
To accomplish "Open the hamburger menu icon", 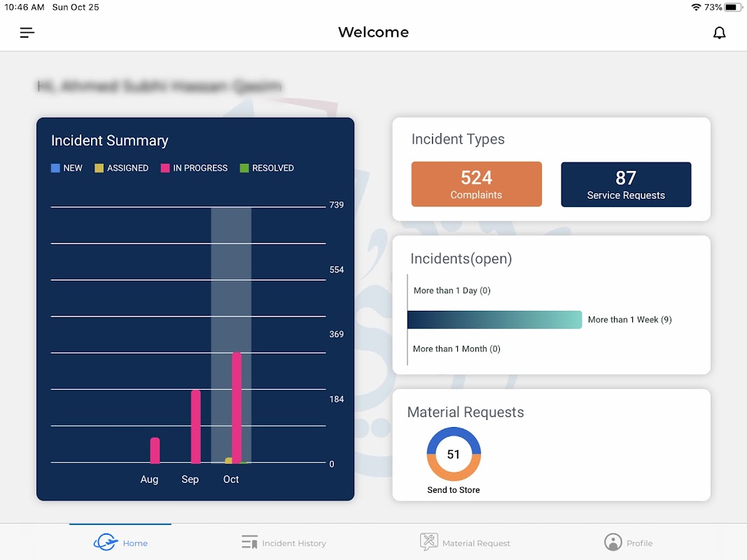I will point(27,32).
